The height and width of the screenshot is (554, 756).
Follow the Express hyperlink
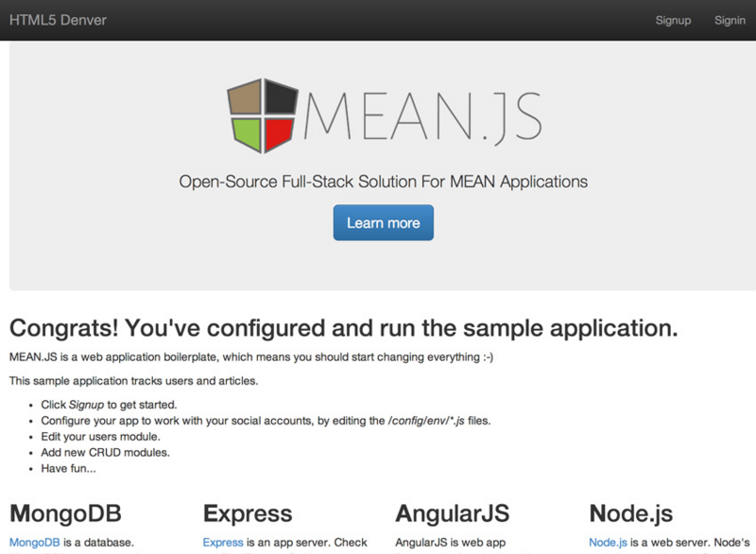click(223, 543)
